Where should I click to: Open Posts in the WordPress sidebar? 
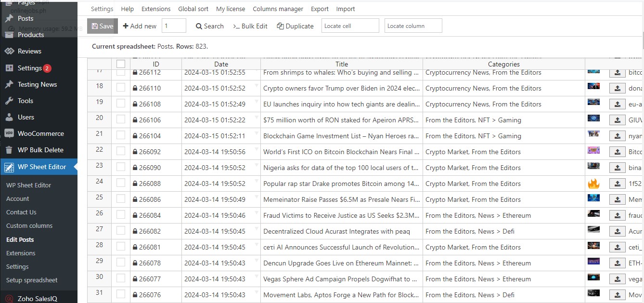click(26, 18)
